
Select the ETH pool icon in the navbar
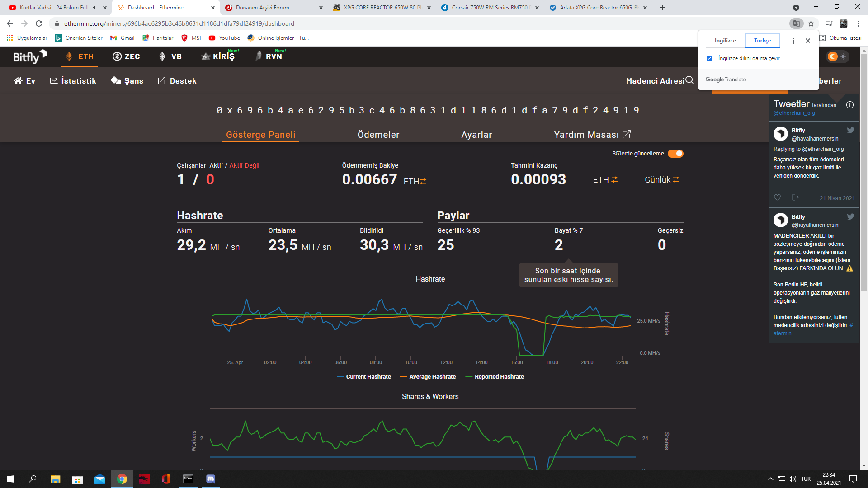[69, 56]
